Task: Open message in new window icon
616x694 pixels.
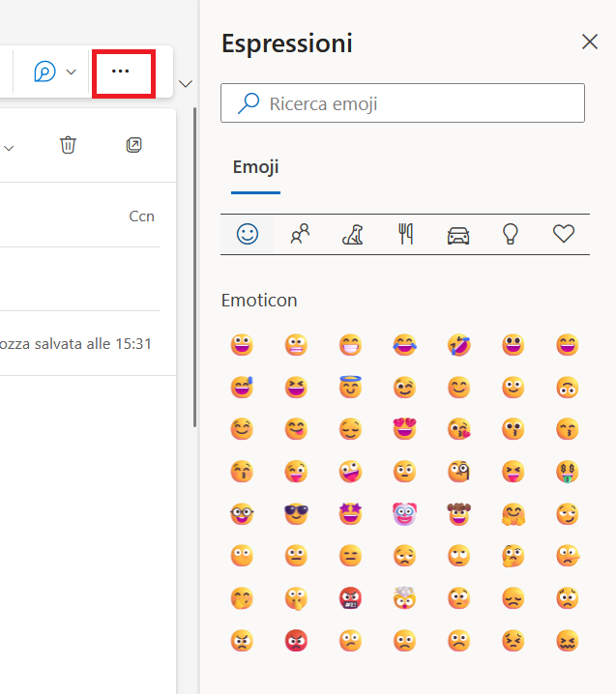Action: (x=133, y=145)
